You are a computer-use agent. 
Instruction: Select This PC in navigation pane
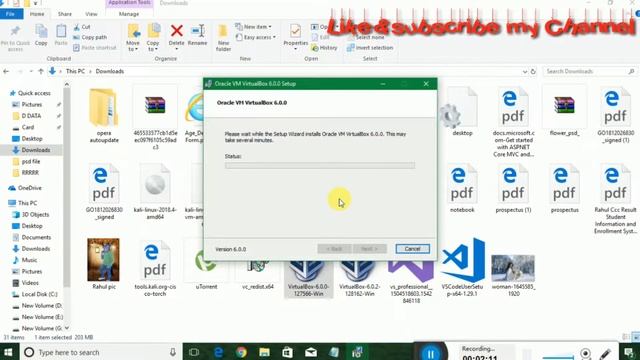[x=27, y=203]
